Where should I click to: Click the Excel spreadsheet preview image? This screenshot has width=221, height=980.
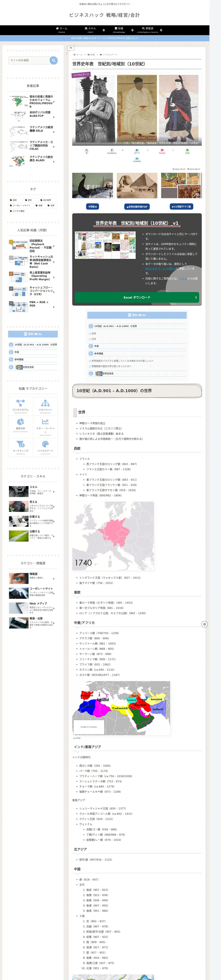[105, 245]
